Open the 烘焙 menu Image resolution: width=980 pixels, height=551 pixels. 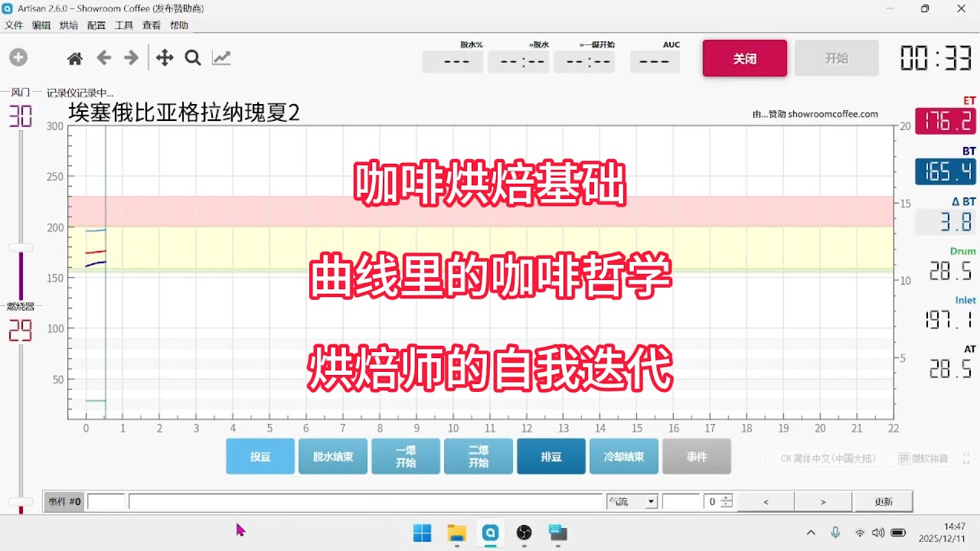click(69, 25)
